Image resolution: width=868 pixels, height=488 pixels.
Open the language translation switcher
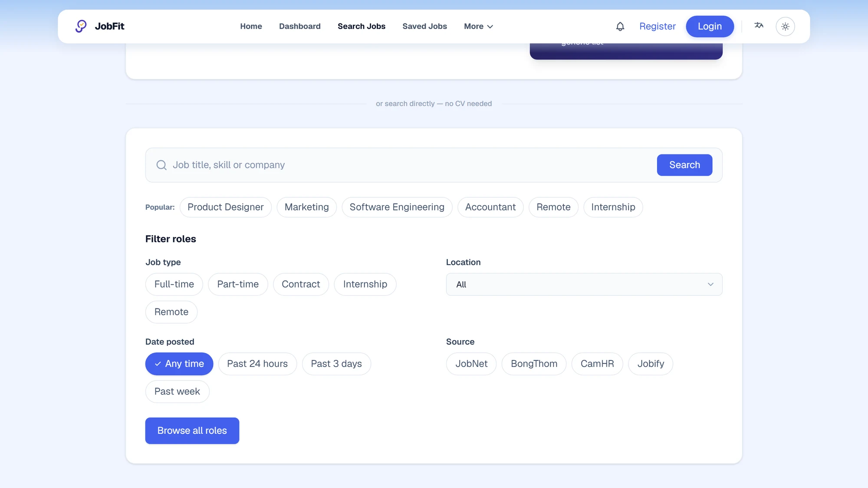[759, 26]
